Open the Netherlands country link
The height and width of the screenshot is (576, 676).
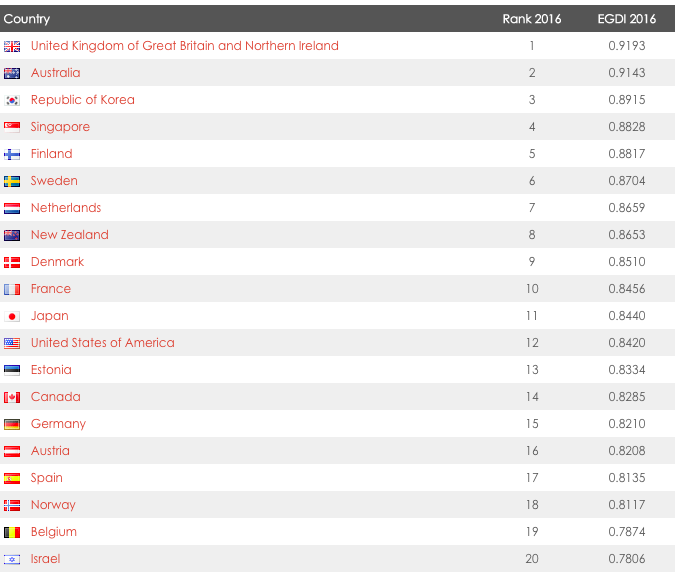coord(66,208)
